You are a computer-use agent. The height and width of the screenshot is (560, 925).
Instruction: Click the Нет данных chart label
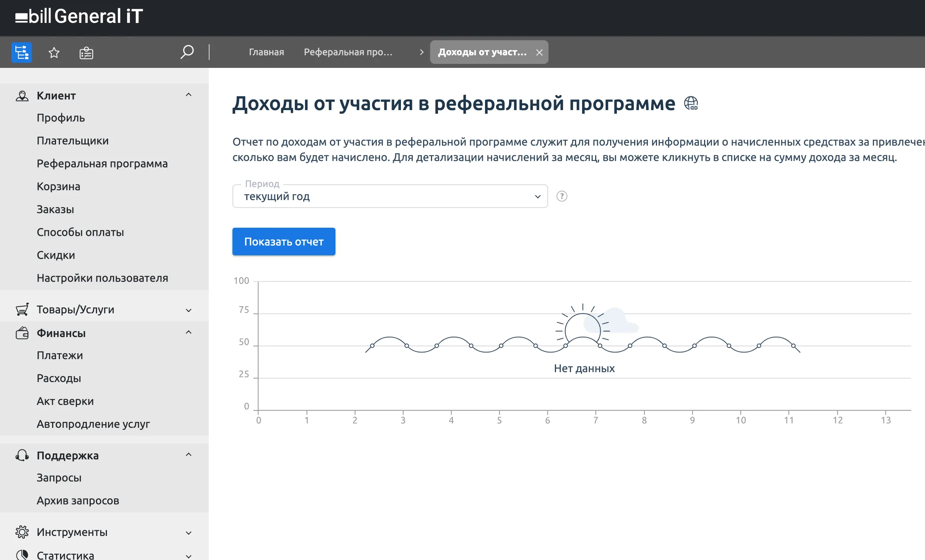(x=584, y=368)
